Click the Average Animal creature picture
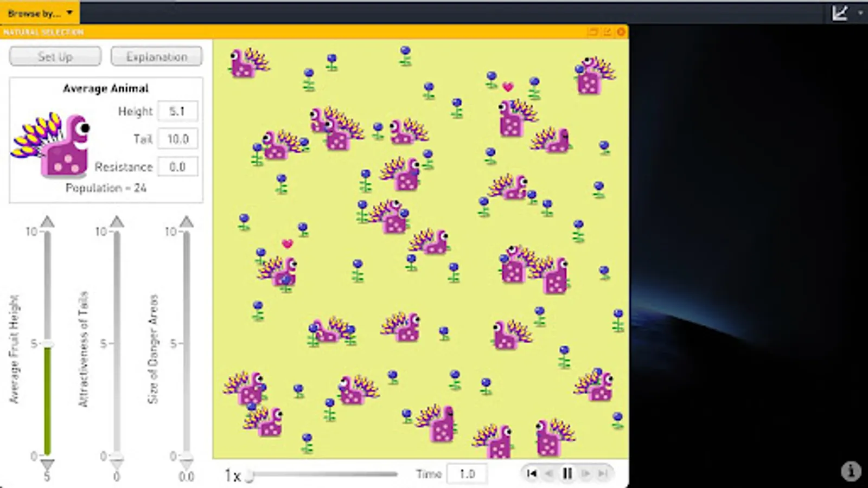The image size is (868, 488). click(50, 145)
